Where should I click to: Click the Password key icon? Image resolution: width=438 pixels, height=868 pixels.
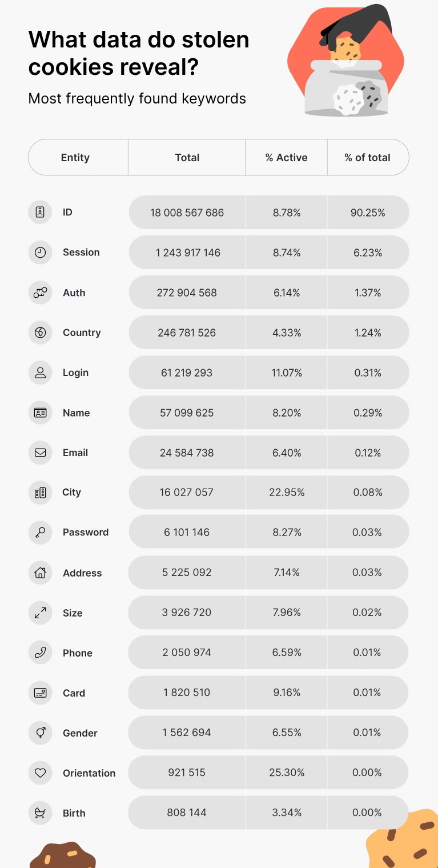tap(40, 533)
